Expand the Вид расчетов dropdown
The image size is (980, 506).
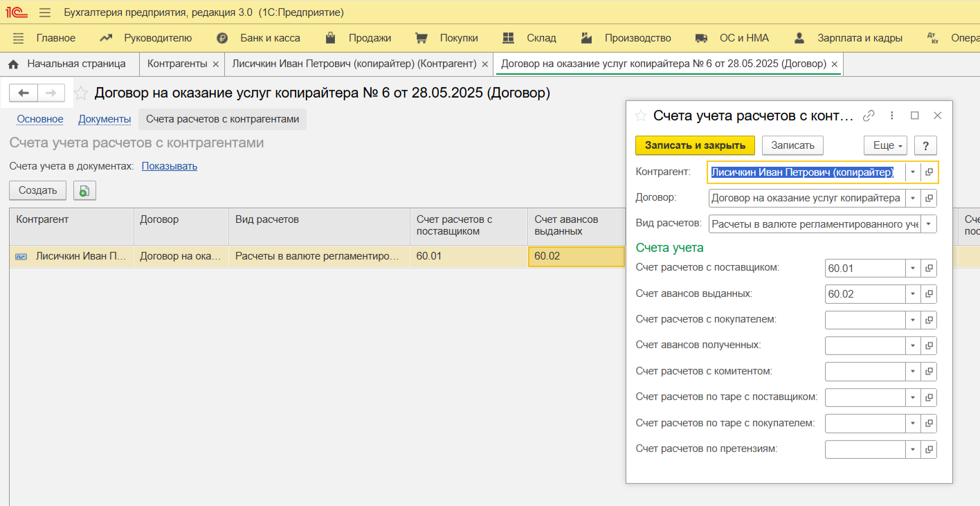[929, 224]
